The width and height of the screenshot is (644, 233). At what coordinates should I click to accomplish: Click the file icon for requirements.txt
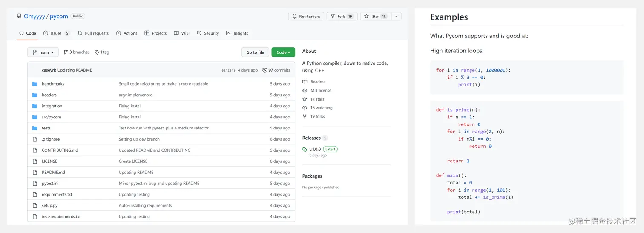(35, 195)
